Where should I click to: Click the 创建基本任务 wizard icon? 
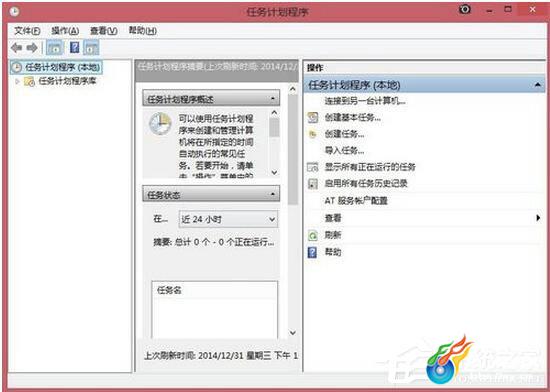(x=313, y=117)
